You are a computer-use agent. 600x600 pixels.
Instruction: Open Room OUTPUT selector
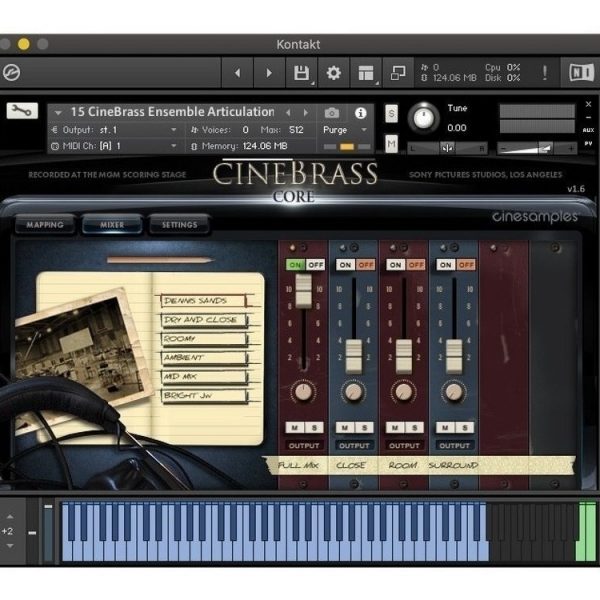(404, 446)
